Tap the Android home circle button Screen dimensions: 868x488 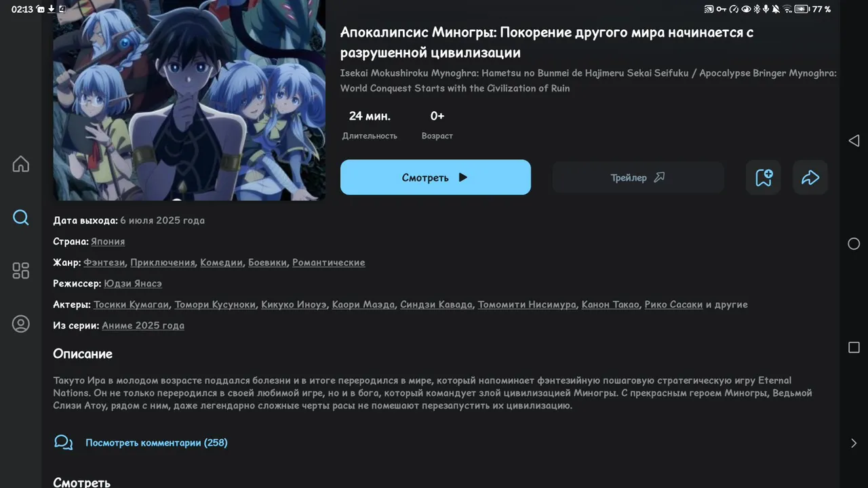tap(854, 243)
